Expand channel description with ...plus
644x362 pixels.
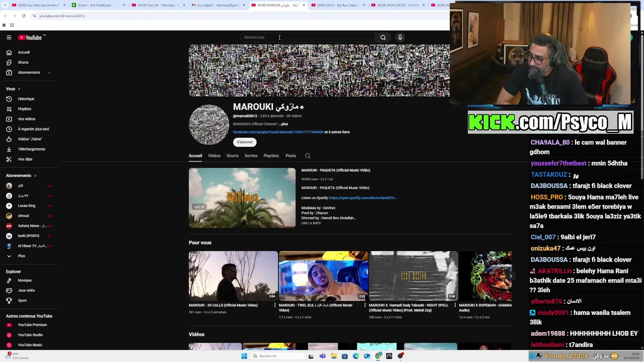point(284,124)
